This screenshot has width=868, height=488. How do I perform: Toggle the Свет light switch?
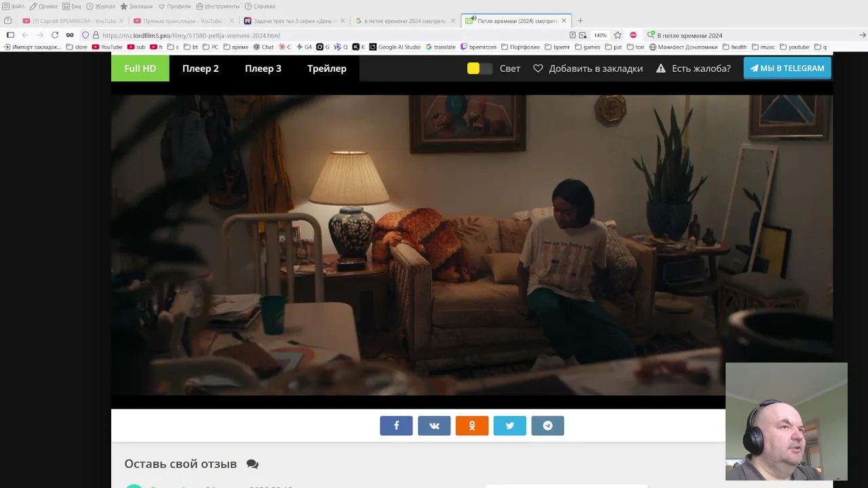(479, 68)
